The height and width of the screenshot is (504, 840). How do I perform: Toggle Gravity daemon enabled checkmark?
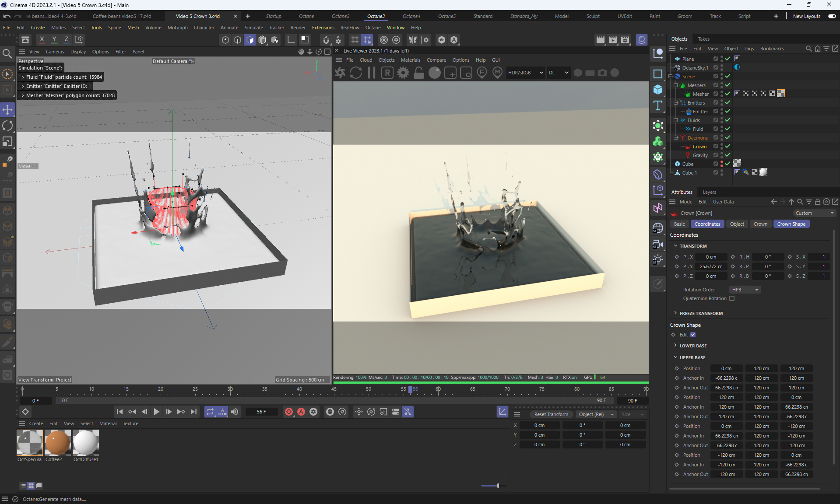[x=728, y=155]
